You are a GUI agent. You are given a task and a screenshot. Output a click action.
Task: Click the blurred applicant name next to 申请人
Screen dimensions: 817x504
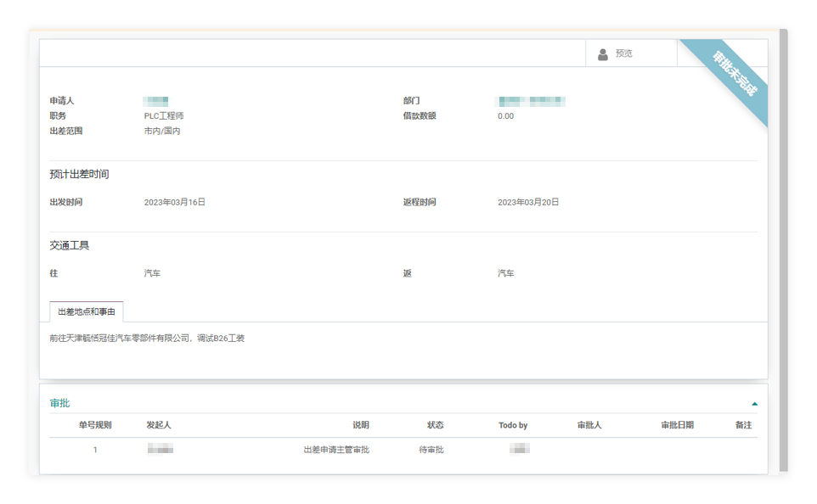[x=156, y=101]
